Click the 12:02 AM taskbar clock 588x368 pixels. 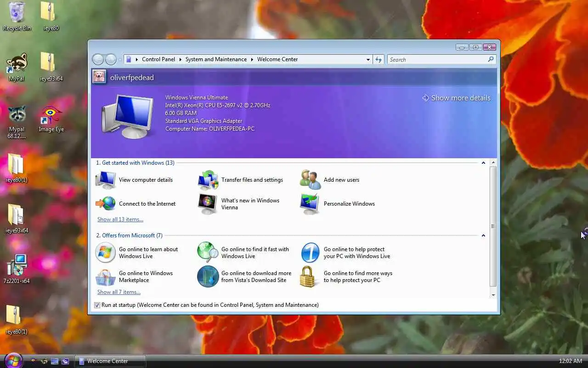pyautogui.click(x=571, y=361)
